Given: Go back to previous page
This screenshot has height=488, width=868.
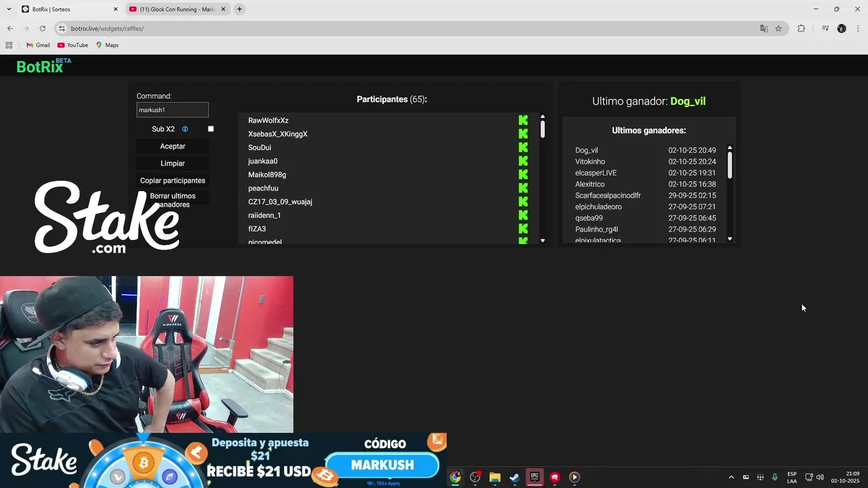Looking at the screenshot, I should click(x=10, y=28).
